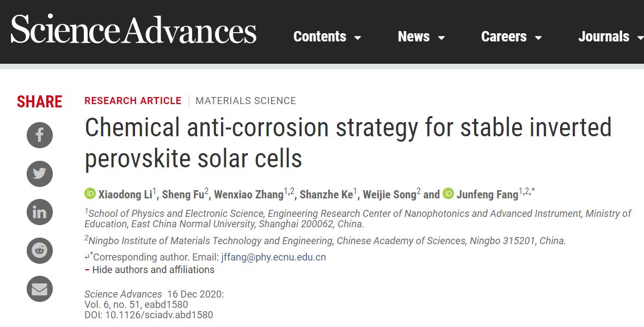This screenshot has width=644, height=327.
Task: Share article via email icon
Action: click(x=40, y=289)
